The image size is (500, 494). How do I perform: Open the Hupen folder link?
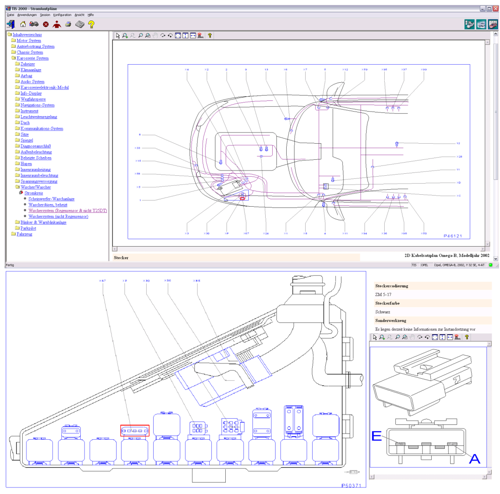tap(26, 164)
